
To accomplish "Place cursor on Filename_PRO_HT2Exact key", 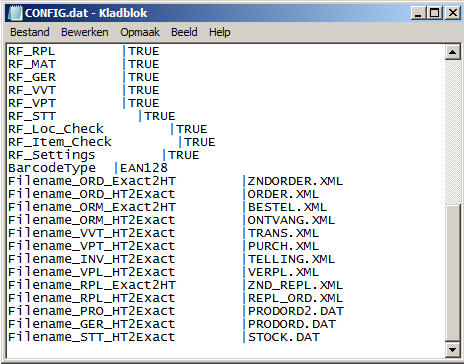I will (91, 311).
